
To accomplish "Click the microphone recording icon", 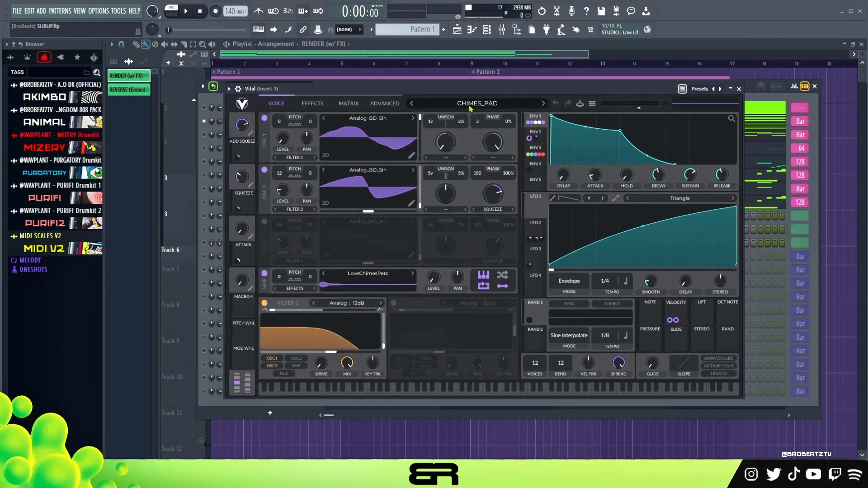I will [571, 11].
